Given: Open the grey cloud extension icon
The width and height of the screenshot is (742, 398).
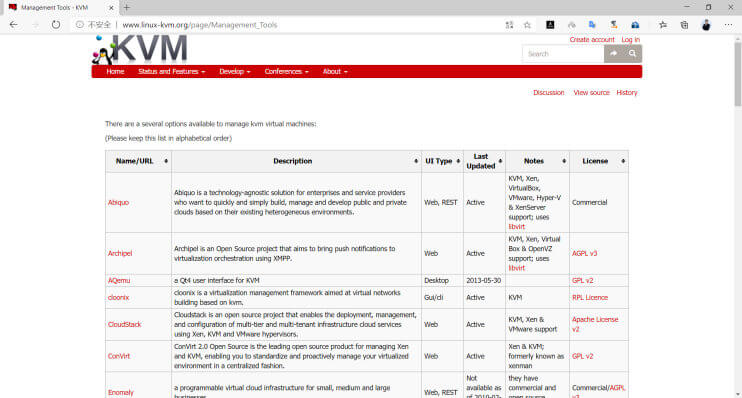Looking at the screenshot, I should (x=572, y=25).
